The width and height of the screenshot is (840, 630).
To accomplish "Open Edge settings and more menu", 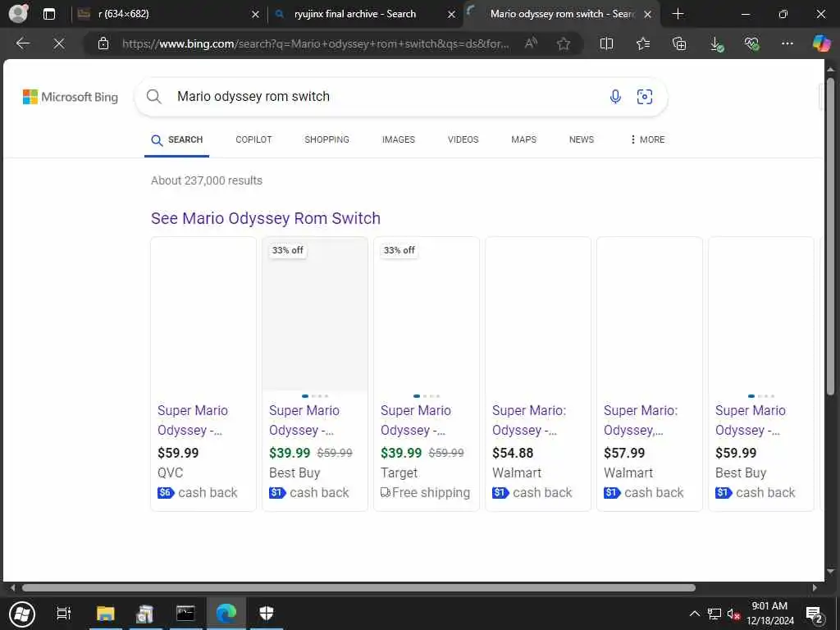I will pos(787,43).
